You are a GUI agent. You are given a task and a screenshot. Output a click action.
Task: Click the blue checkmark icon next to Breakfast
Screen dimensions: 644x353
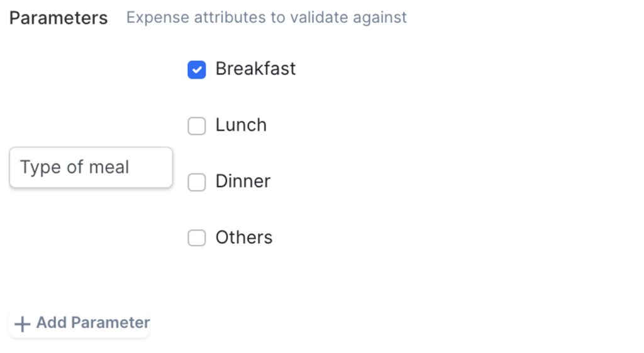[197, 70]
